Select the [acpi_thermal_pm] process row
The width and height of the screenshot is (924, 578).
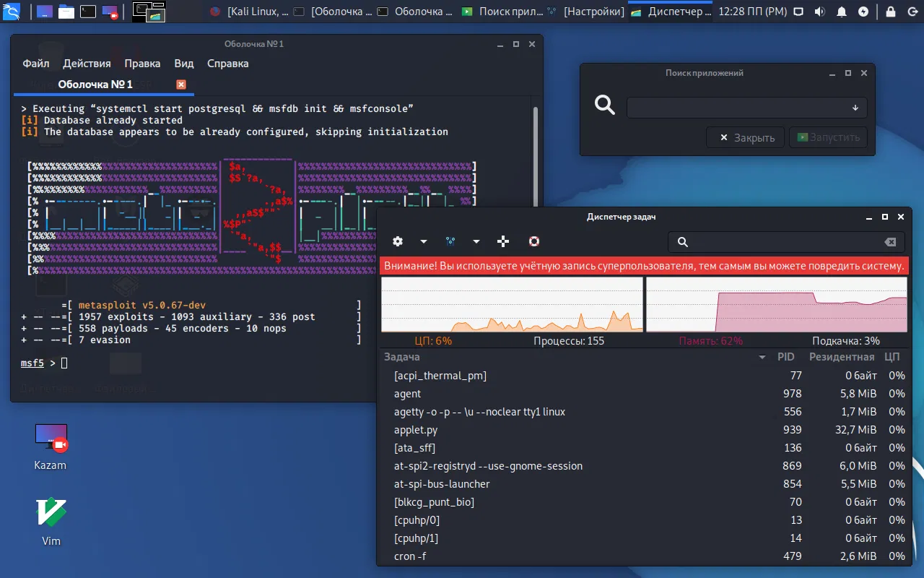pyautogui.click(x=644, y=376)
